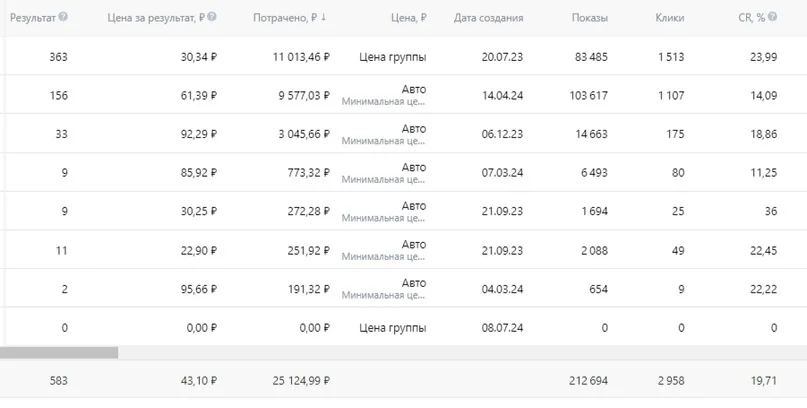Screen dimensions: 807x408
Task: Sort table by Дата создания header
Action: pos(488,18)
